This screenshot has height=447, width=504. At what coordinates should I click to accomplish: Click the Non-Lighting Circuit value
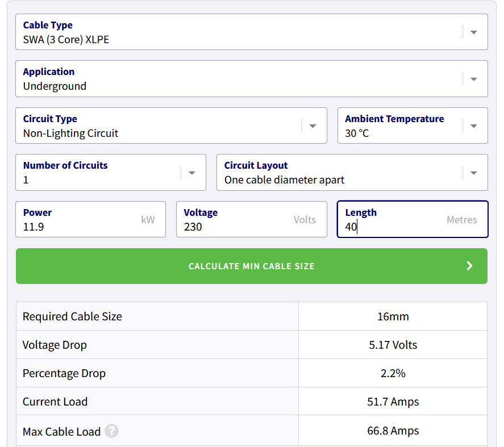click(70, 133)
